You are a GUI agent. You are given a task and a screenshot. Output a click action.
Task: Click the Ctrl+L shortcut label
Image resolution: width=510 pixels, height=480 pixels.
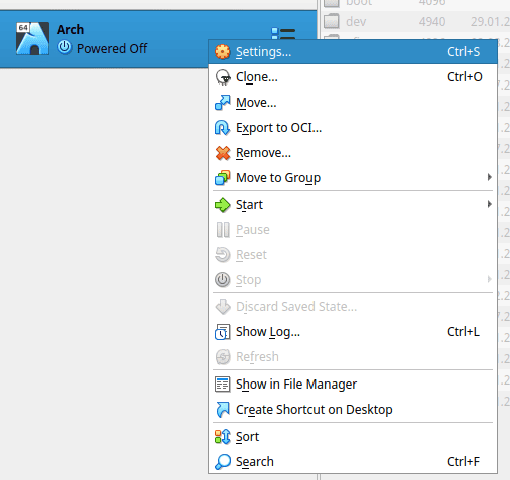pyautogui.click(x=463, y=332)
